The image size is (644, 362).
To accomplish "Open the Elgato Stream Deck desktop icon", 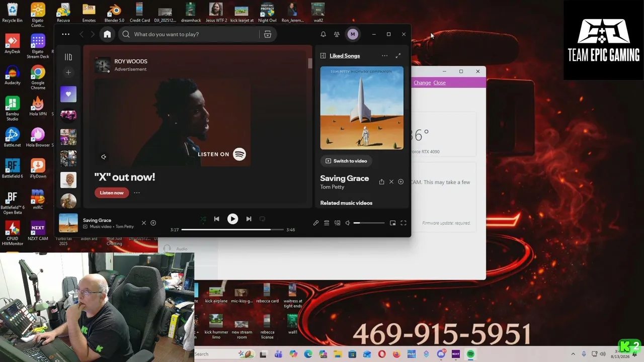I will 38,46.
